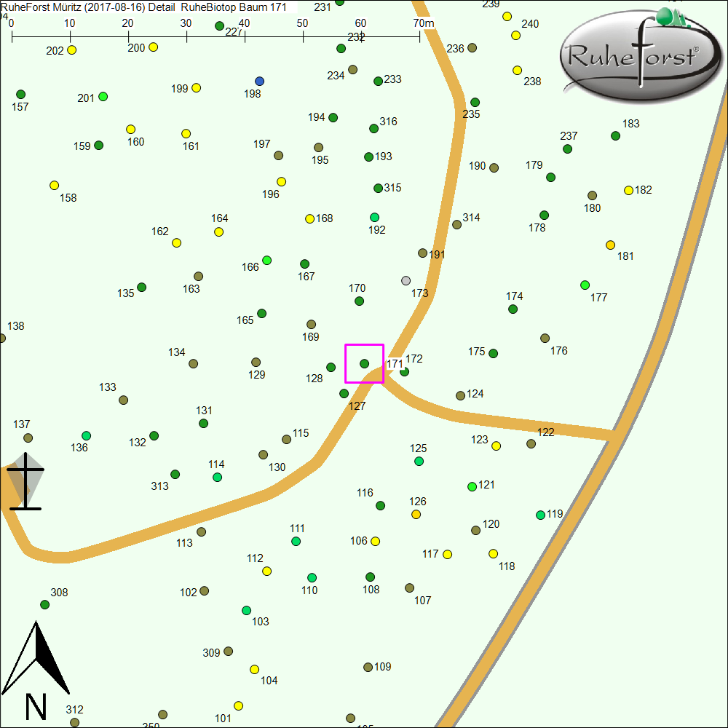The image size is (728, 728).
Task: Pick the bright green tree marker 201
Action: [x=103, y=97]
